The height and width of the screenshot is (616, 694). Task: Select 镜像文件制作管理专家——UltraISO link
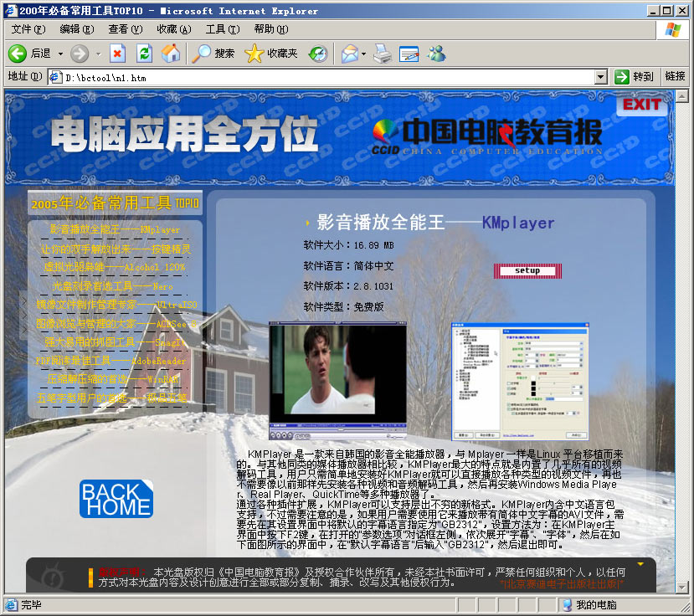(x=116, y=305)
